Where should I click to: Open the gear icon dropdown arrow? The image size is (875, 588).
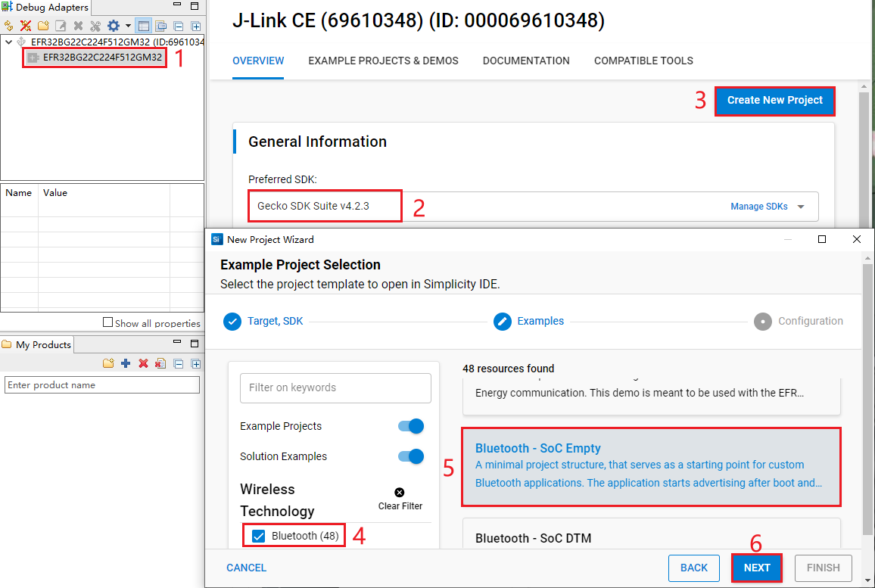126,25
